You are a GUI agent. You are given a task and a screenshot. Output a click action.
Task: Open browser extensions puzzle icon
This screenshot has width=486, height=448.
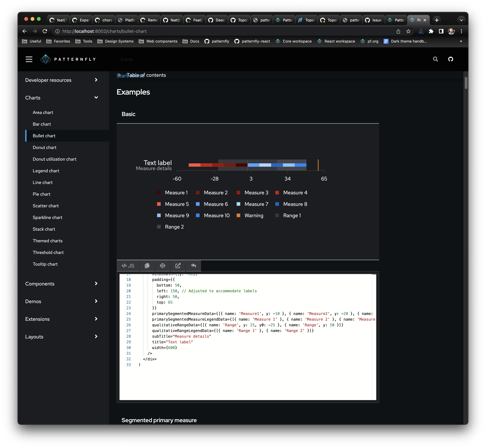(x=431, y=31)
